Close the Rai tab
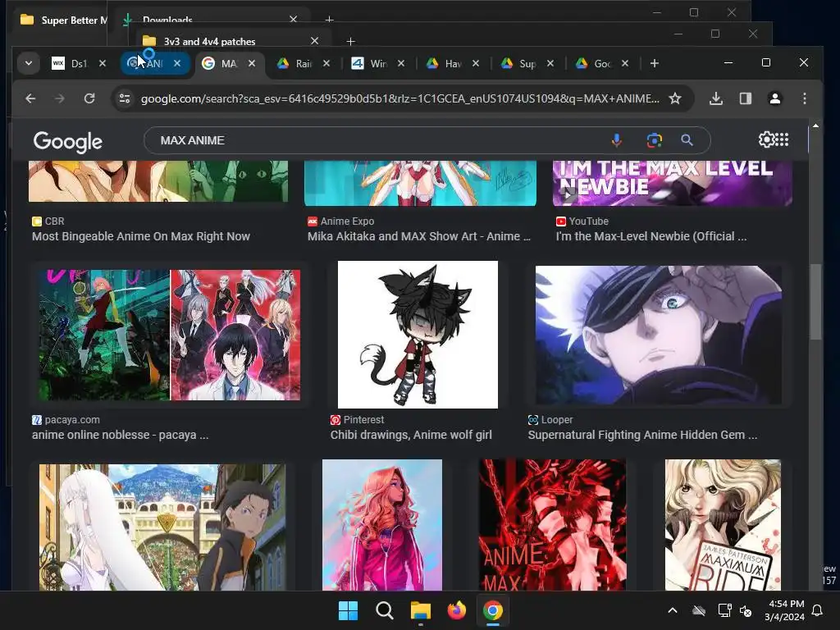This screenshot has height=630, width=840. pos(326,63)
